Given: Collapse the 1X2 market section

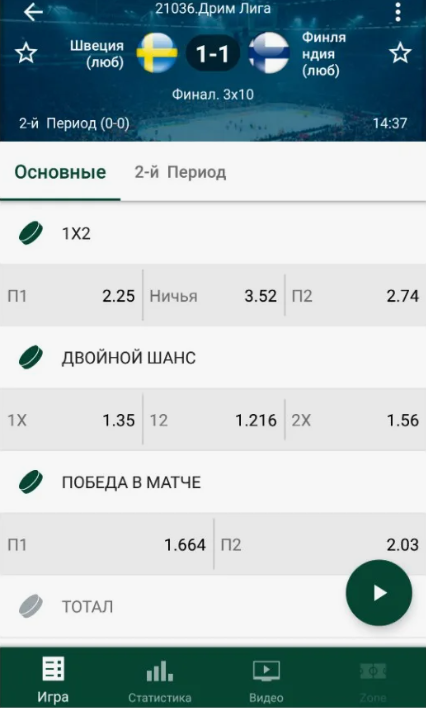Looking at the screenshot, I should tap(213, 233).
